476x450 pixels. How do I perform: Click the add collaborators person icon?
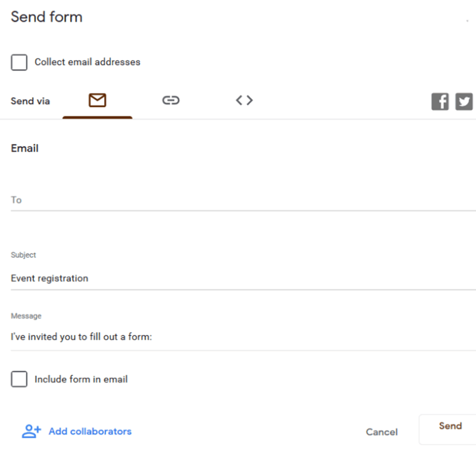(31, 431)
